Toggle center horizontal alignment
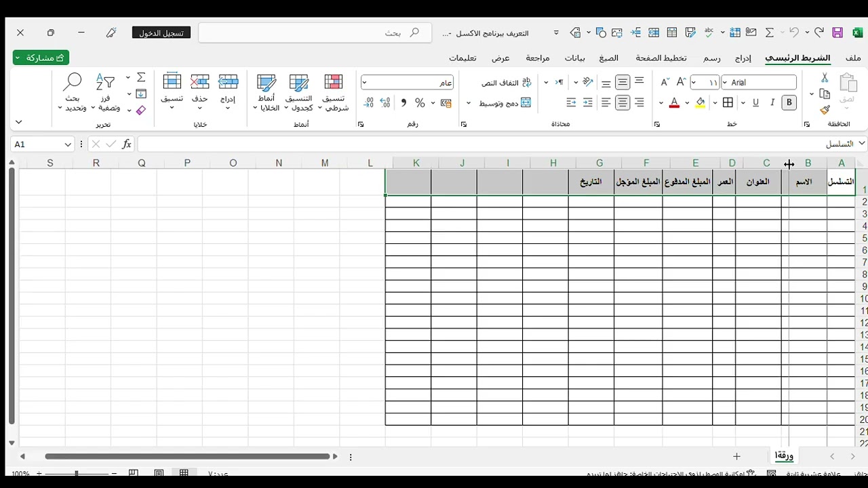 tap(622, 102)
